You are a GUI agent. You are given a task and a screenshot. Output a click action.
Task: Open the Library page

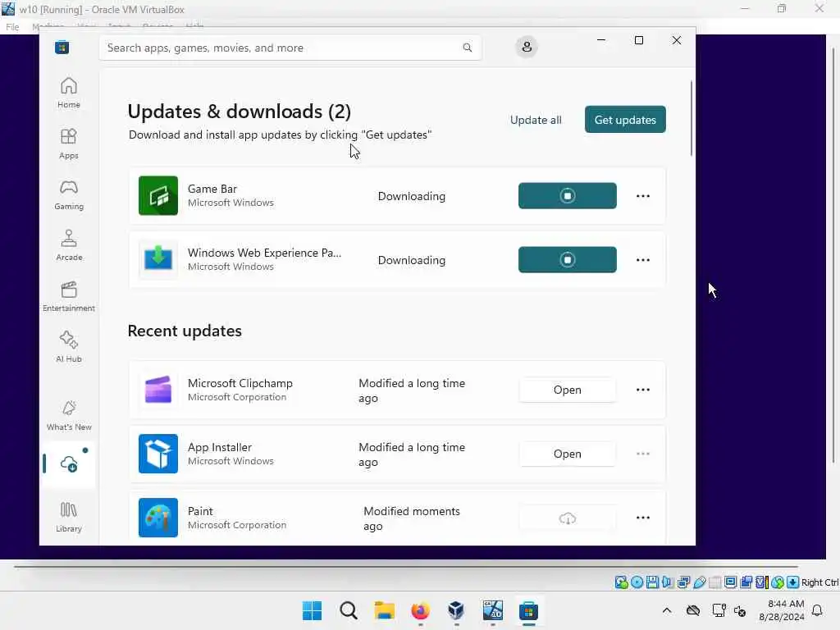point(69,517)
